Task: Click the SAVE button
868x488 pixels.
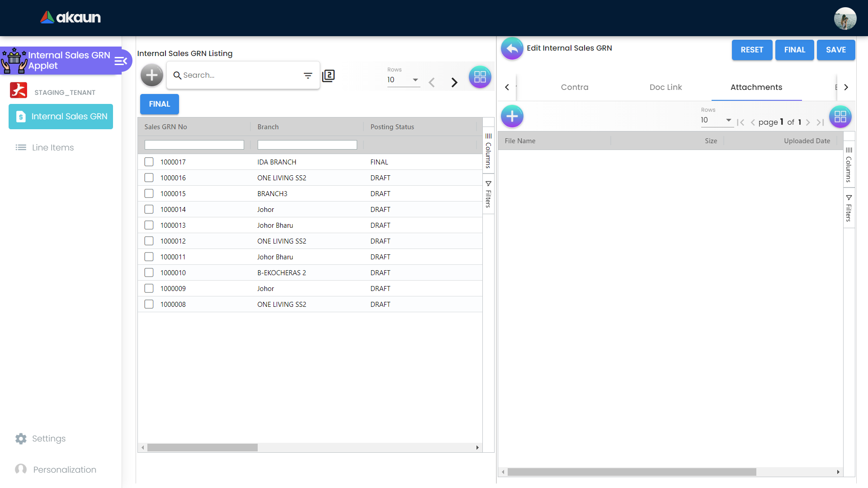Action: (x=835, y=50)
